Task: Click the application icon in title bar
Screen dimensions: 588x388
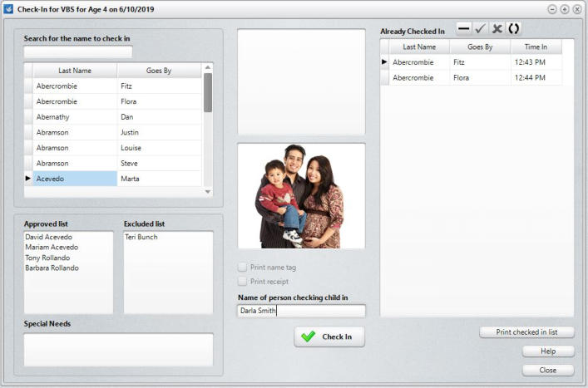Action: 8,9
